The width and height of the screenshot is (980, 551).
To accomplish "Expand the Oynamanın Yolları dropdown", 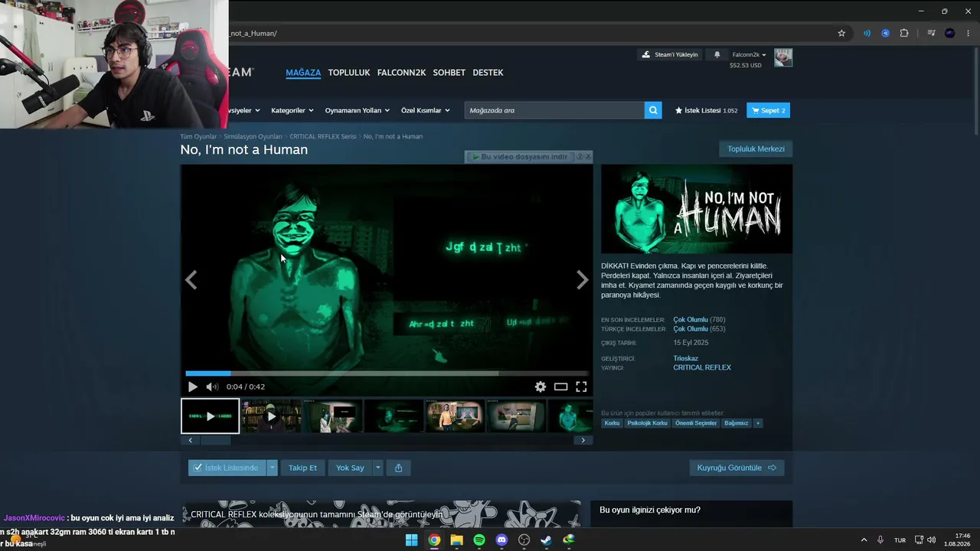I will point(358,110).
